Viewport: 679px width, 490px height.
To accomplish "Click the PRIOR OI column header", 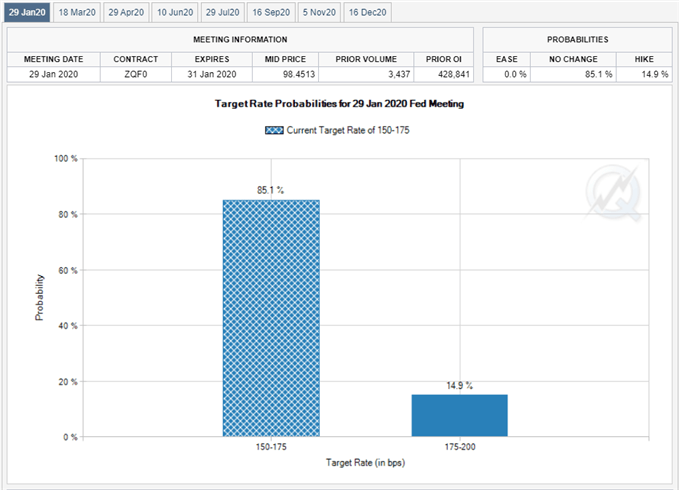I will click(x=443, y=59).
